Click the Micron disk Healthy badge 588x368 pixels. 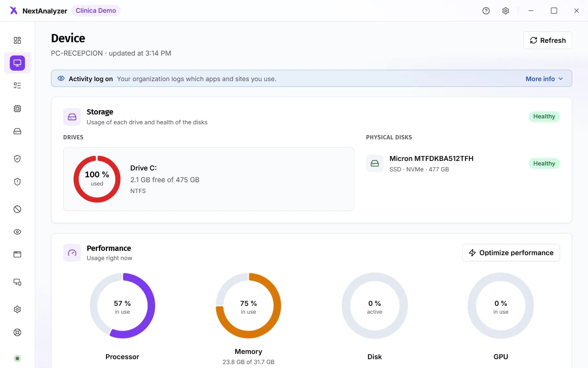tap(544, 163)
